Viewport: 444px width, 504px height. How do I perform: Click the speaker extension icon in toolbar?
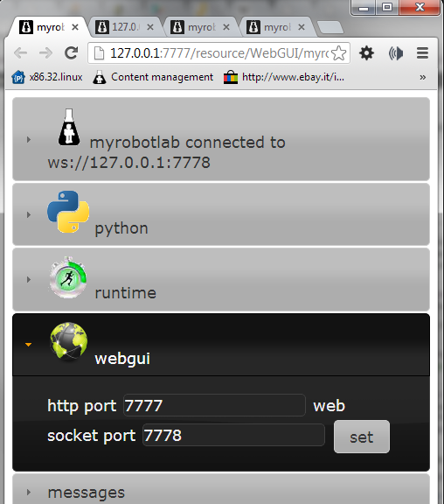coord(396,53)
